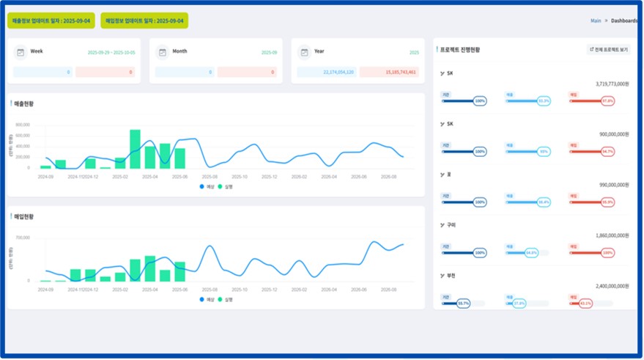Toggle the 실행 legend in 매입현황 chart
This screenshot has width=644, height=360.
click(224, 299)
